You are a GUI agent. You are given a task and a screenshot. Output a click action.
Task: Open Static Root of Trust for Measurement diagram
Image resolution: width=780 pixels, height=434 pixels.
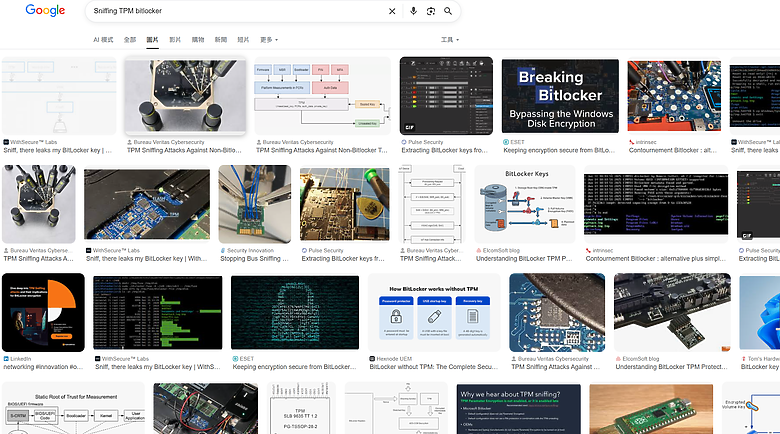tap(73, 408)
